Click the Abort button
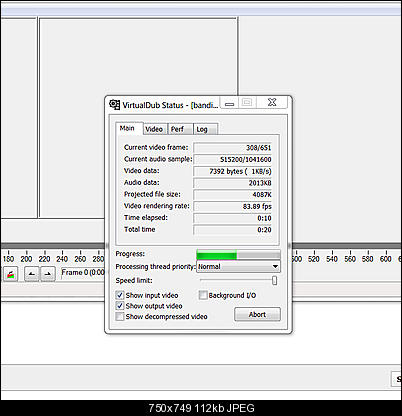 coord(257,314)
